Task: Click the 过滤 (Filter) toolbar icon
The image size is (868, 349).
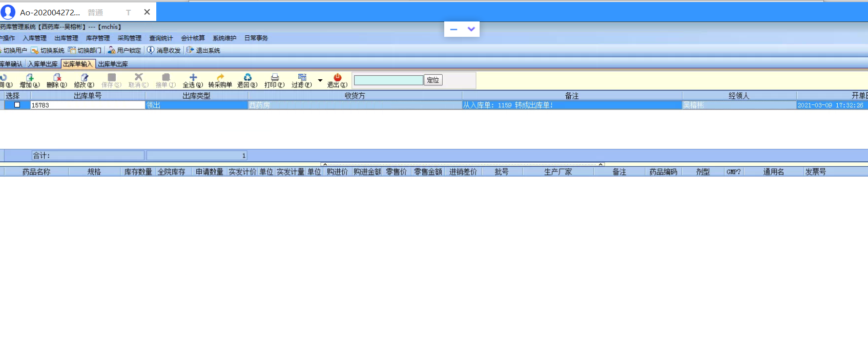Action: point(302,81)
